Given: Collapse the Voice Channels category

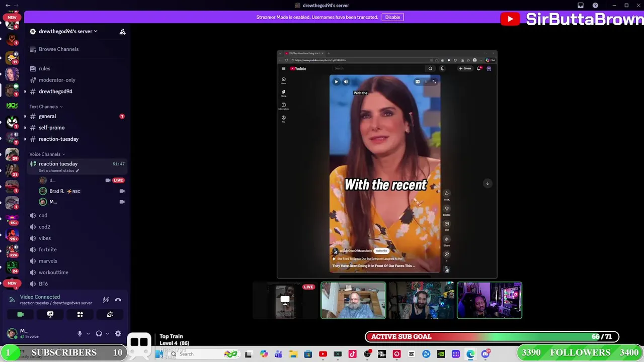Looking at the screenshot, I should (47, 154).
